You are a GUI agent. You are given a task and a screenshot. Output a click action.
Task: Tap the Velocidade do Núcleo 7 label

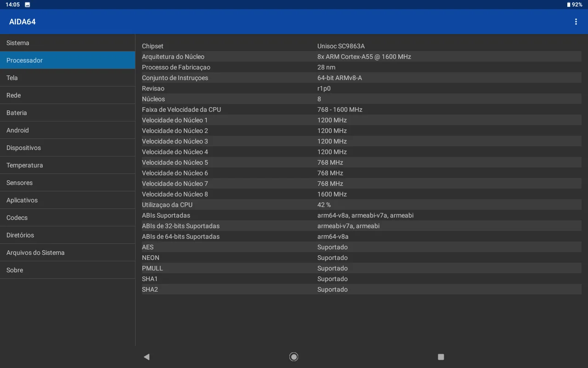tap(175, 184)
